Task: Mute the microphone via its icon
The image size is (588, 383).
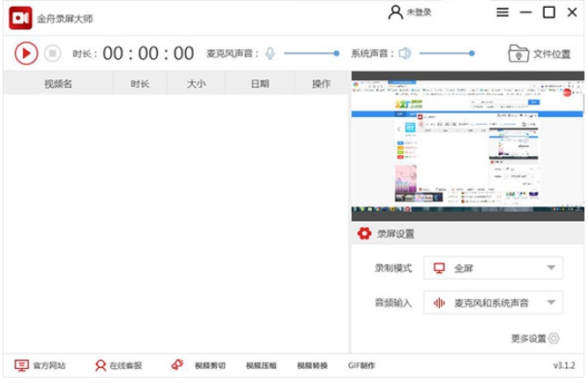Action: 270,54
